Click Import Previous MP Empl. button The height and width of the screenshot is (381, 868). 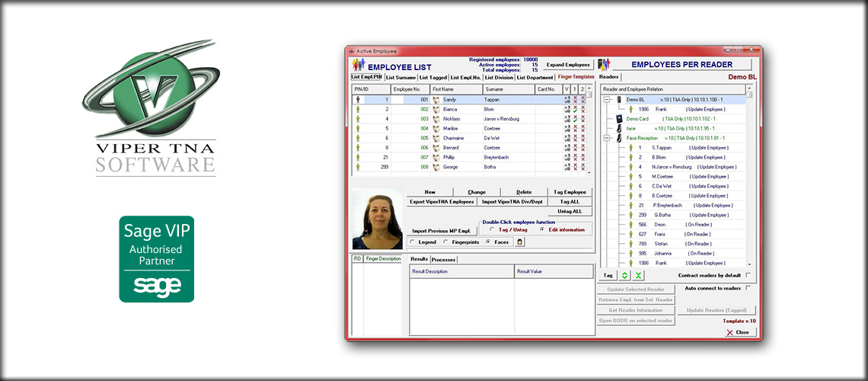click(x=442, y=230)
